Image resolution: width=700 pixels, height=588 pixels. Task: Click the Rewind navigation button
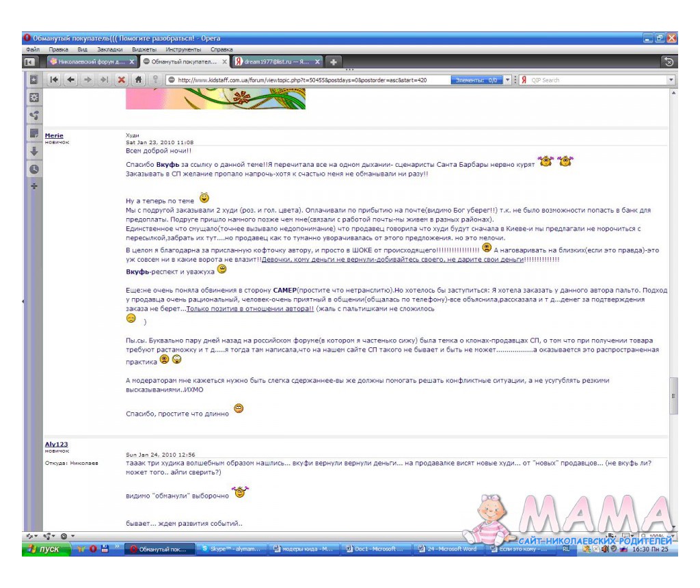click(x=54, y=80)
